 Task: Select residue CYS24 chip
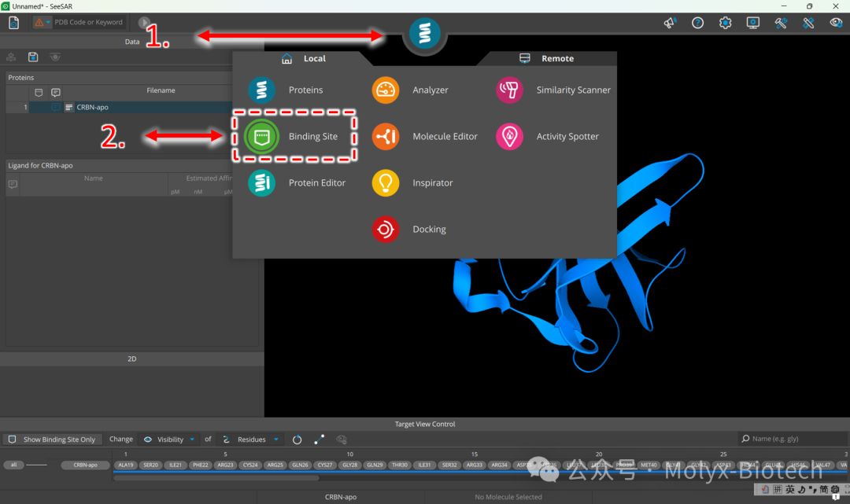coord(250,465)
